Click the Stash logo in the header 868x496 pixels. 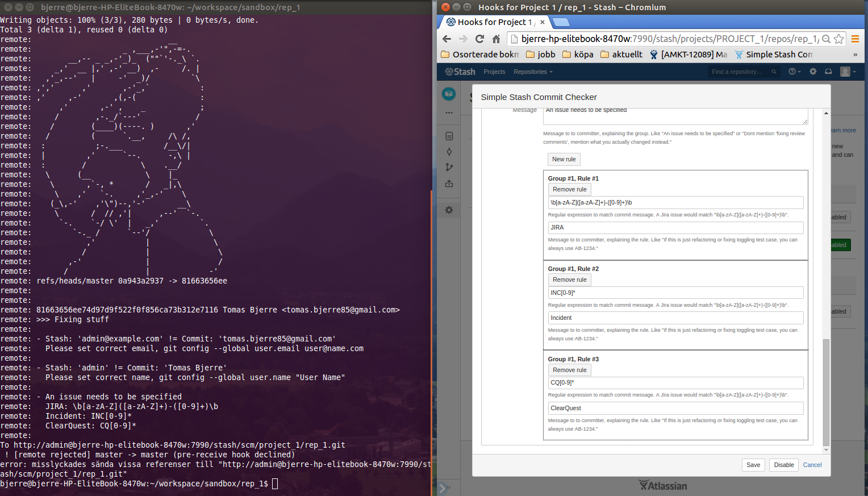(x=460, y=72)
